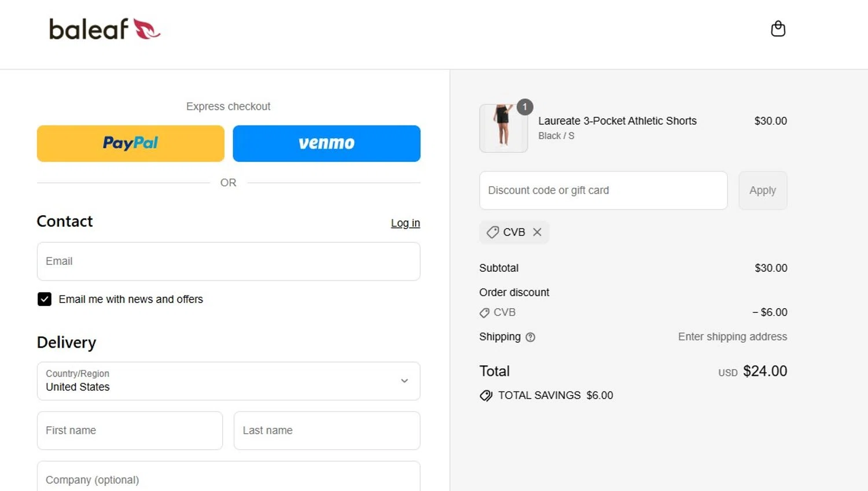Viewport: 868px width, 491px height.
Task: Click the Delivery heading
Action: click(67, 342)
